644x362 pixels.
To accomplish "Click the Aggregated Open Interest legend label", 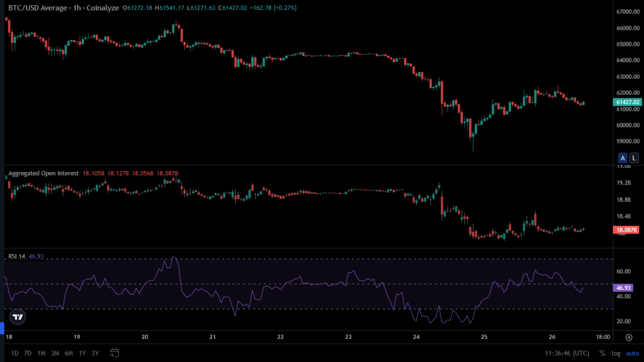I will tap(43, 173).
